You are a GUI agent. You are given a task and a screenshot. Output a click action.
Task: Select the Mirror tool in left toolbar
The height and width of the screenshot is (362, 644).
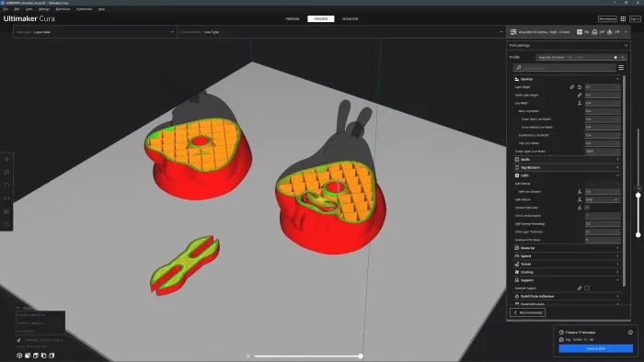[x=6, y=198]
